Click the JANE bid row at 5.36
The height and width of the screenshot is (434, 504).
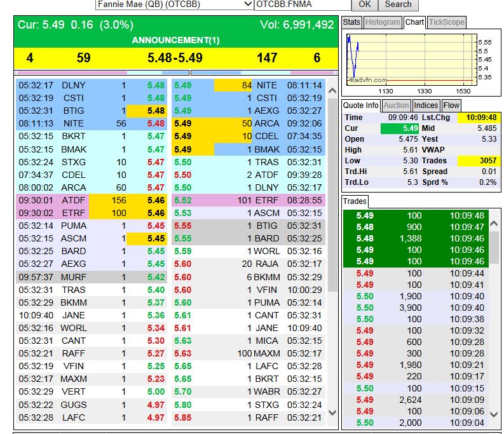(x=92, y=315)
